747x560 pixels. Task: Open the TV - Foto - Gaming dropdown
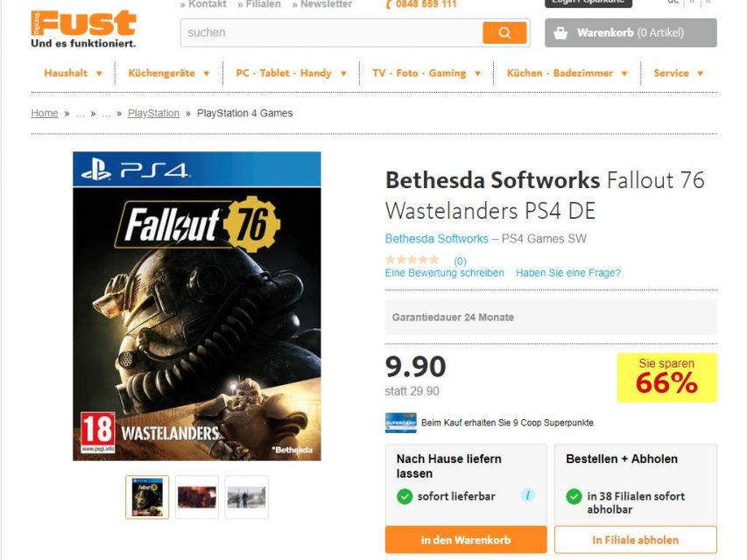pos(426,73)
